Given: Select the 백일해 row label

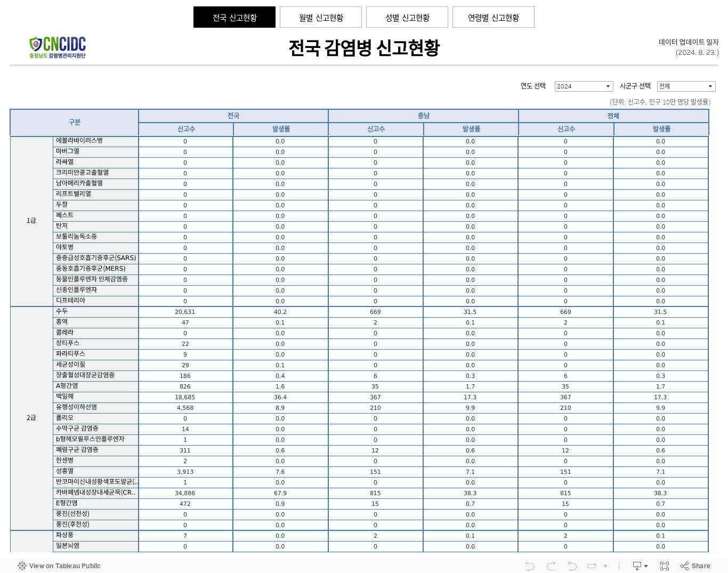Looking at the screenshot, I should coord(96,397).
